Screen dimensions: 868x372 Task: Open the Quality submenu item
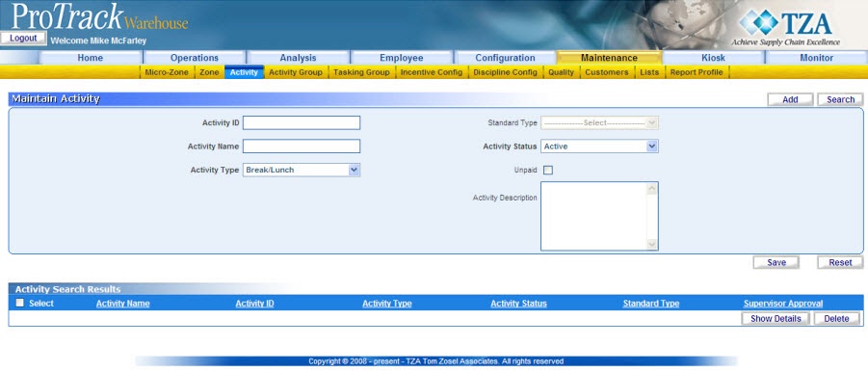click(x=562, y=72)
